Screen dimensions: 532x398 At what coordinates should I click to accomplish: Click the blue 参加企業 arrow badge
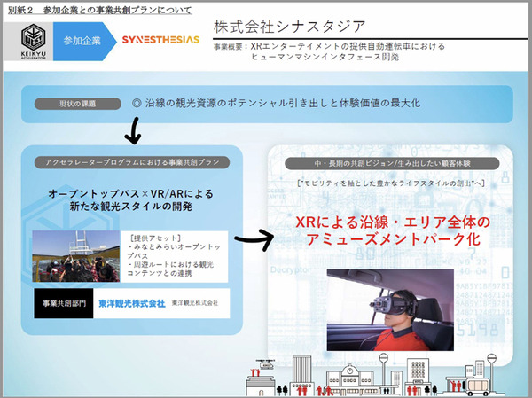[85, 41]
